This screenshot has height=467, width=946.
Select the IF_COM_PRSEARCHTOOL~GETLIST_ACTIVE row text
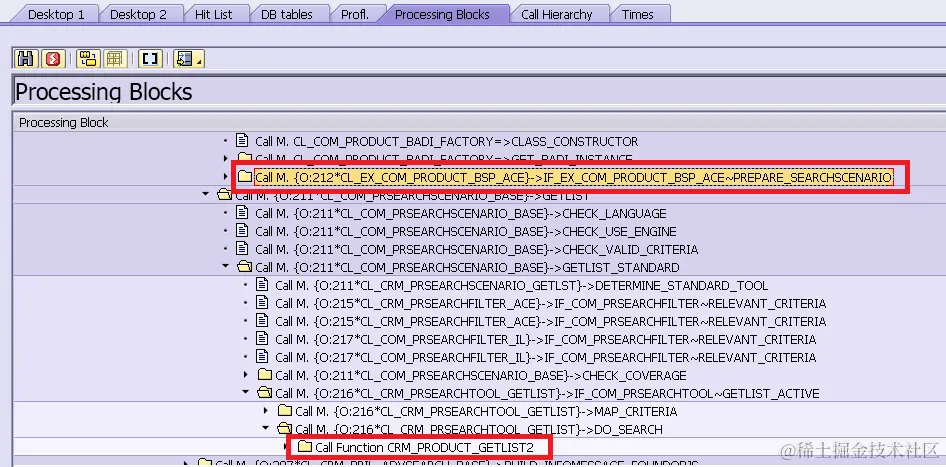coord(547,393)
